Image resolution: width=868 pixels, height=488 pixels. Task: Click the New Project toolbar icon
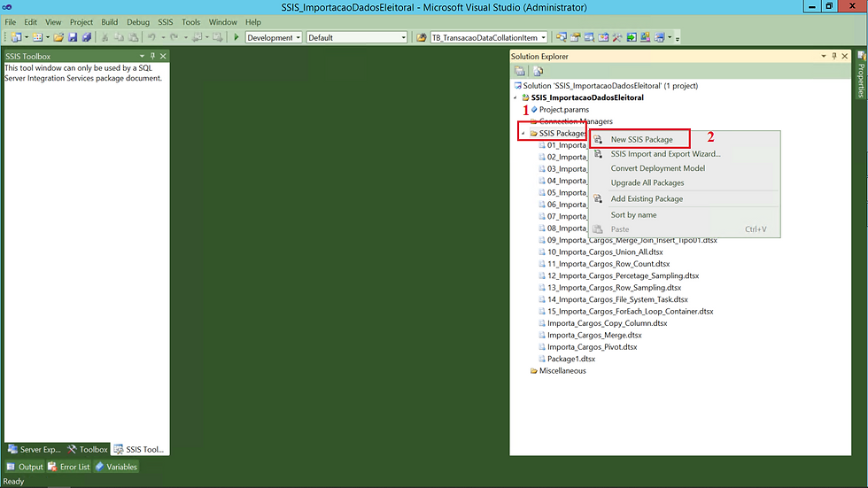pyautogui.click(x=16, y=37)
